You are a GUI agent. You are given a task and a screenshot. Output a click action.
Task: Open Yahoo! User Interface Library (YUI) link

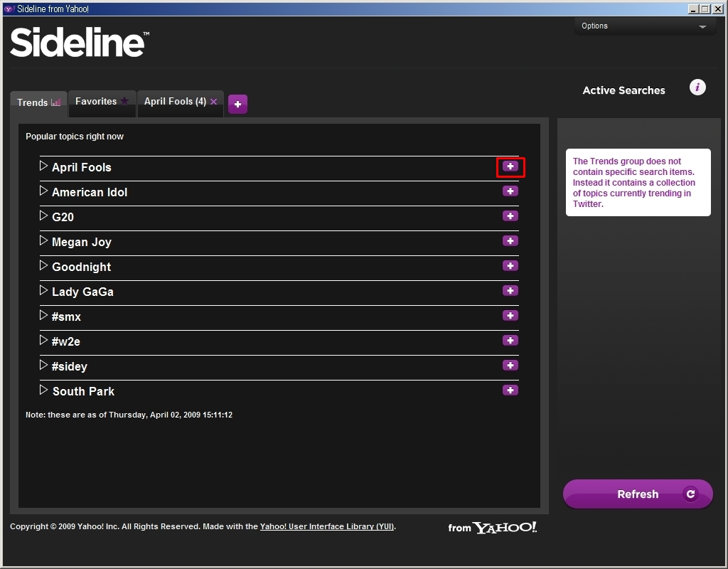[x=327, y=527]
